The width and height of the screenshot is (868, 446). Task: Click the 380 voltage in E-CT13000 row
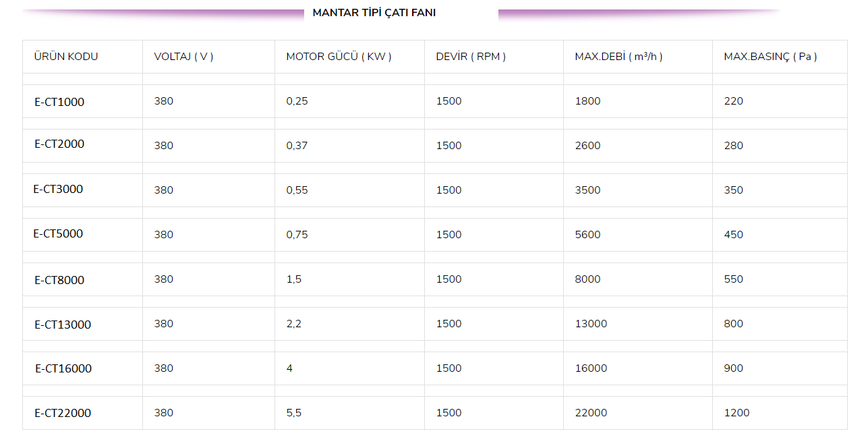point(163,324)
